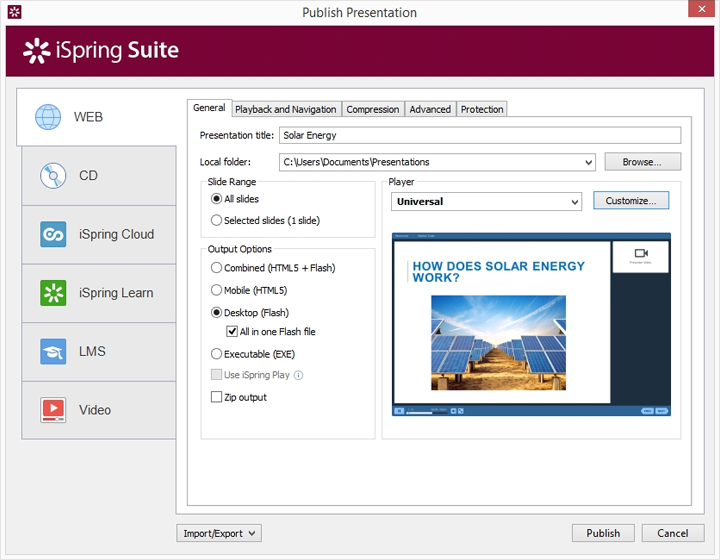Click the player preview thumbnail slide image

coord(498,343)
